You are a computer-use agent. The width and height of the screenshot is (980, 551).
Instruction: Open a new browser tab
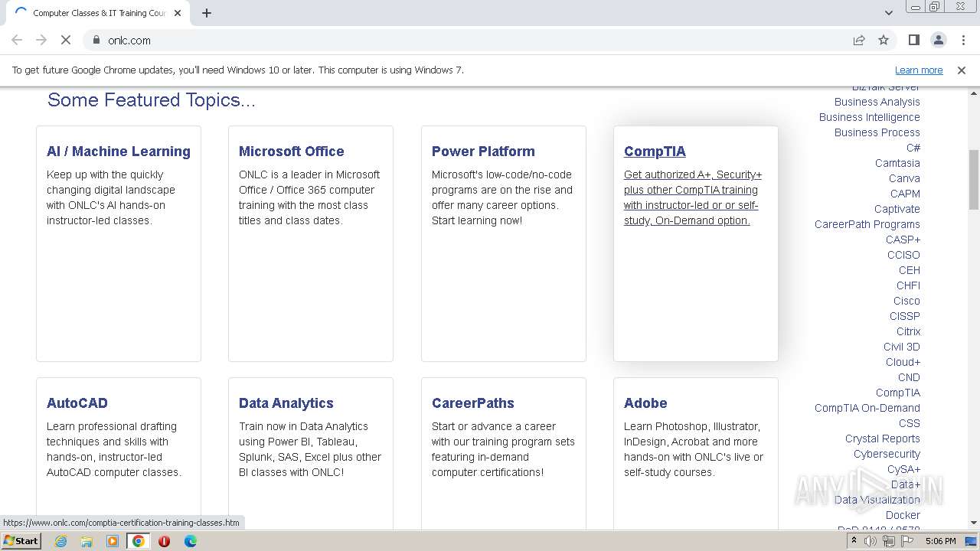pyautogui.click(x=207, y=13)
